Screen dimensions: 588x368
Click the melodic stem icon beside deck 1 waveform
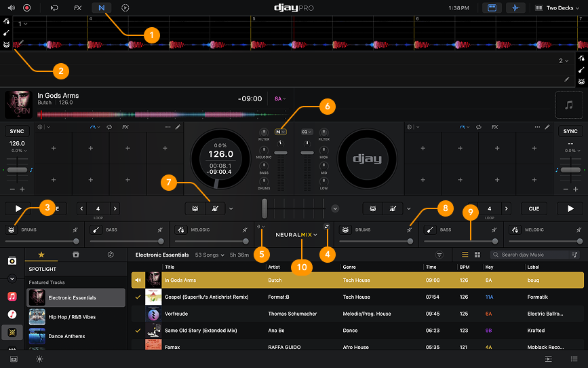[x=6, y=21]
